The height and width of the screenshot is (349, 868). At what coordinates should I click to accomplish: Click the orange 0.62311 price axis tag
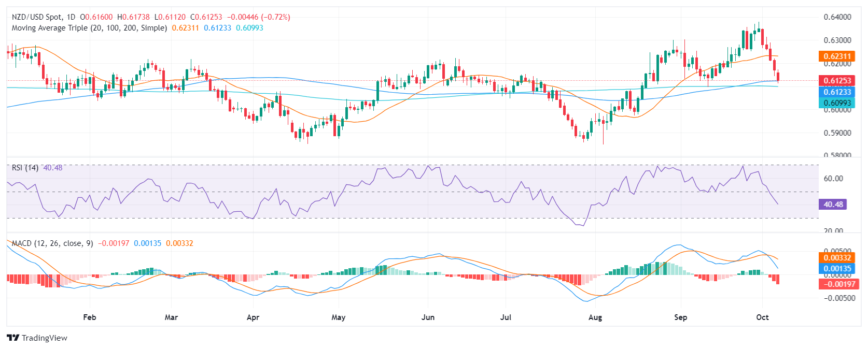[837, 56]
